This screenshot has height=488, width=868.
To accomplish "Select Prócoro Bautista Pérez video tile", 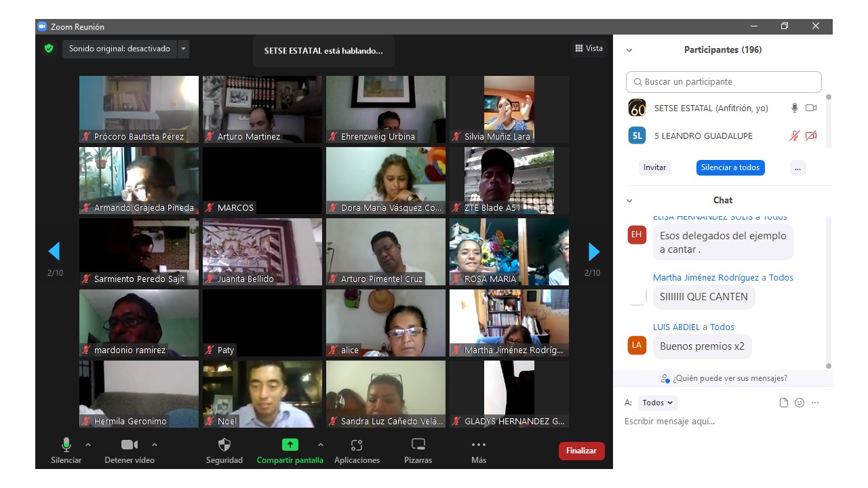I will point(139,109).
